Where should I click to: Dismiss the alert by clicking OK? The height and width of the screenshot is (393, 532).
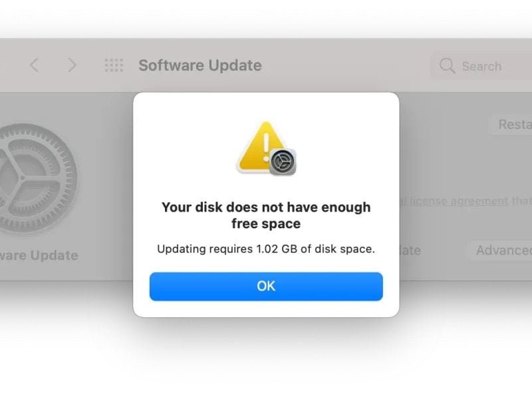[266, 286]
